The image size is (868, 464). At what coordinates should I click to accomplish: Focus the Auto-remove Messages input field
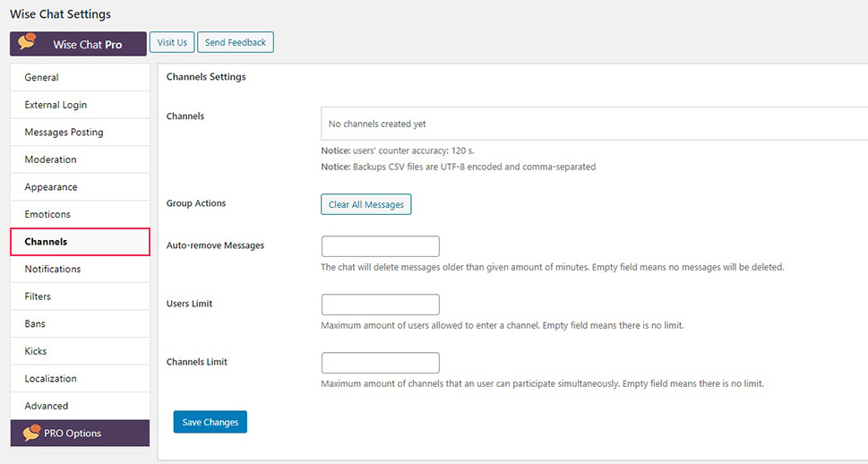[x=381, y=246]
